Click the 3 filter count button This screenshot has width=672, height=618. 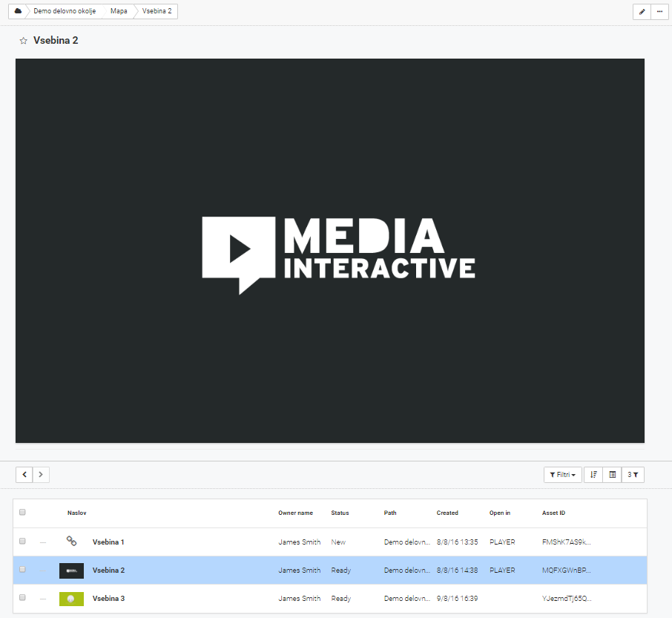633,474
